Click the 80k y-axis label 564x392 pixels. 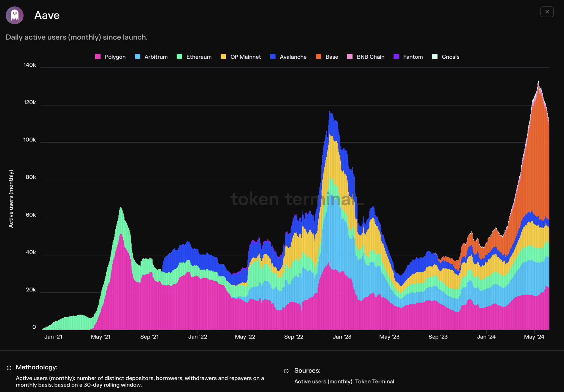click(x=31, y=177)
